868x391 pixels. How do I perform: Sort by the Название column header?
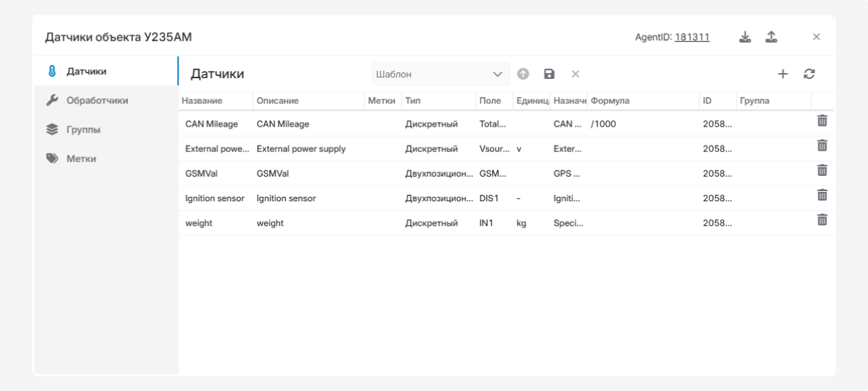202,101
